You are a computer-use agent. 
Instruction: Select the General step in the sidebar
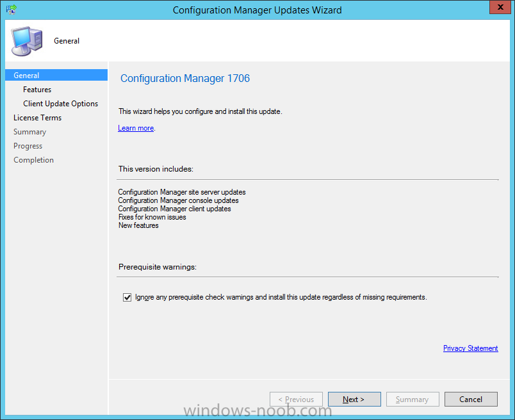(56, 75)
